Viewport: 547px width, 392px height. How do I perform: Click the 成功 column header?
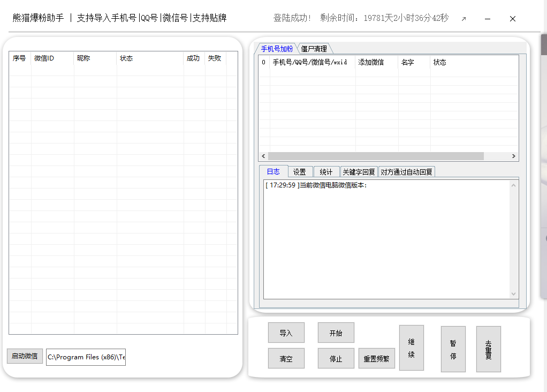(x=194, y=58)
